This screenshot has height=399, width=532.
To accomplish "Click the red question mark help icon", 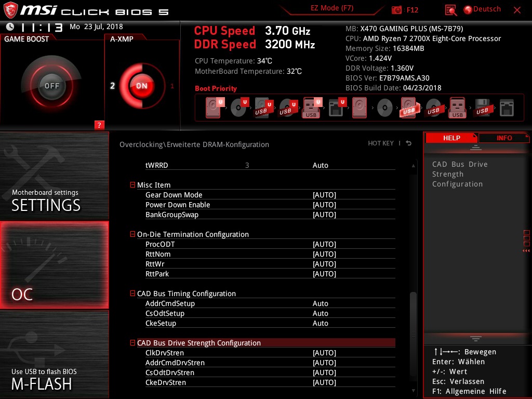I will [99, 125].
